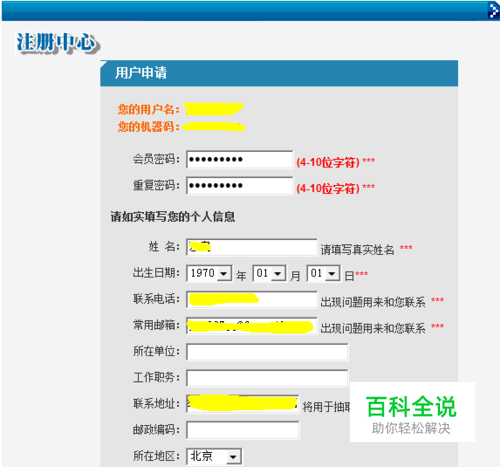Click the 用户申请 panel header
The height and width of the screenshot is (467, 500).
[x=279, y=73]
